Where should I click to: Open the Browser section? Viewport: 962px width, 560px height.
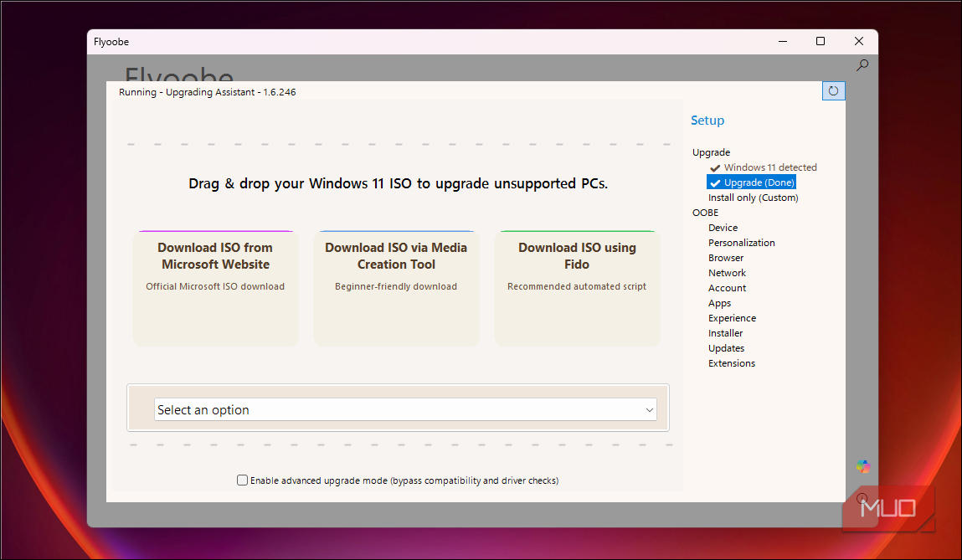coord(726,258)
